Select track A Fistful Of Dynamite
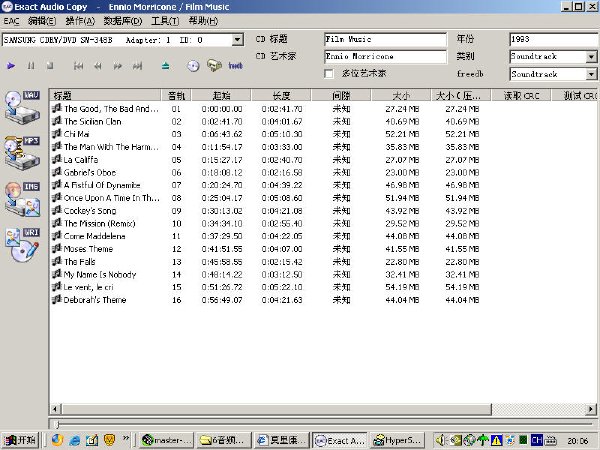600x450 pixels. coord(102,185)
